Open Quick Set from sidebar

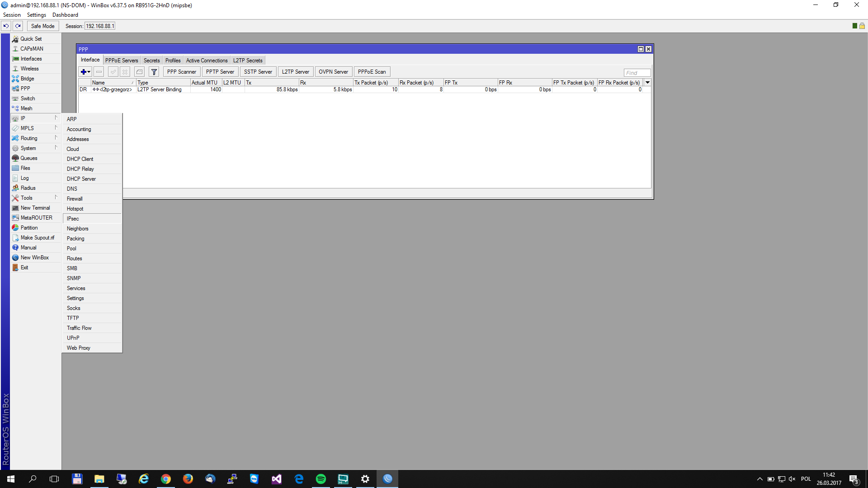tap(36, 39)
